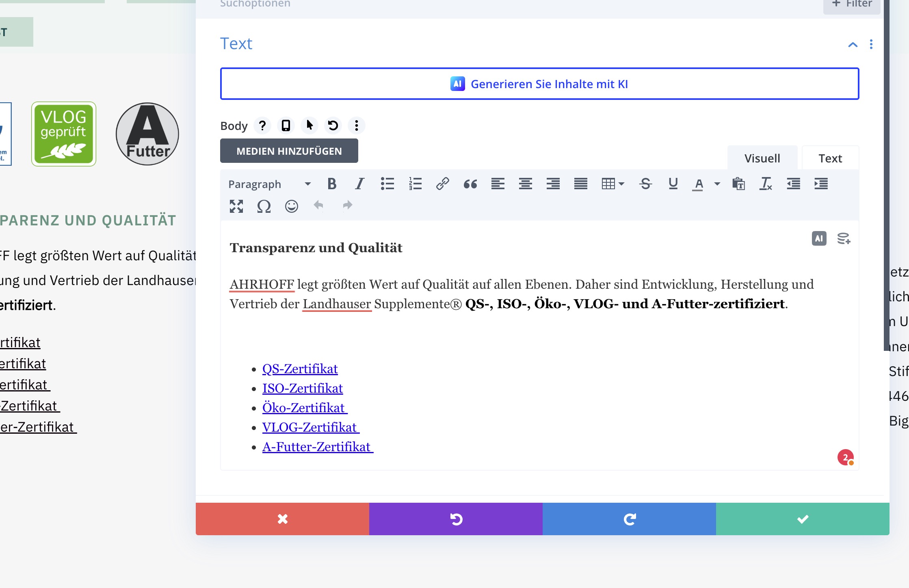Justify the text

click(580, 184)
